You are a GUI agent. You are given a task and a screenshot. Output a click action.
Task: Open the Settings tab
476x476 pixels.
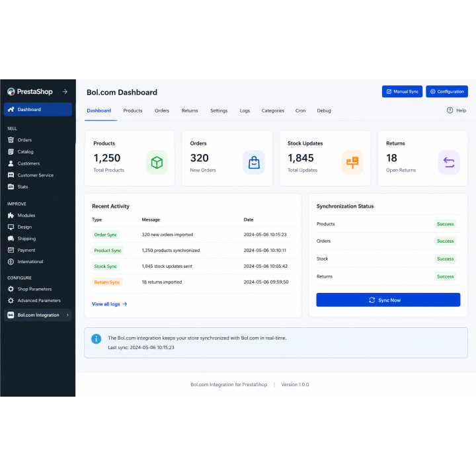tap(219, 111)
